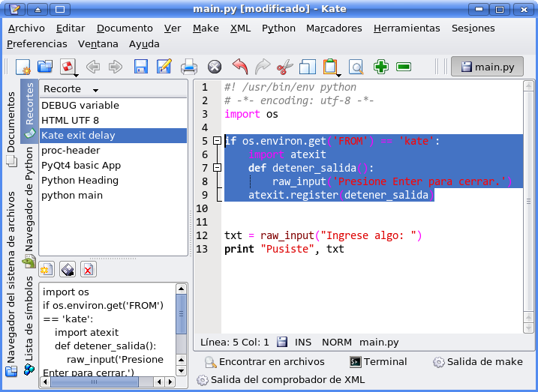Click the Open file folder icon
The image size is (538, 392).
45,67
